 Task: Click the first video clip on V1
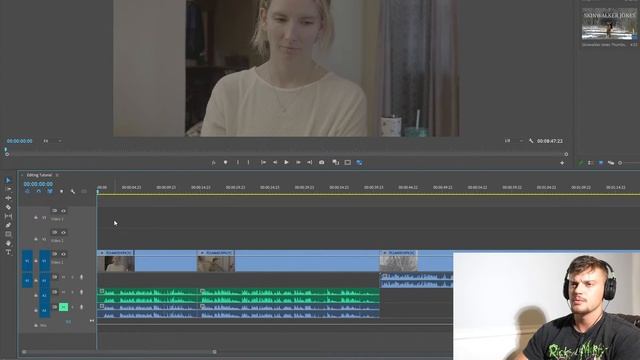click(147, 261)
